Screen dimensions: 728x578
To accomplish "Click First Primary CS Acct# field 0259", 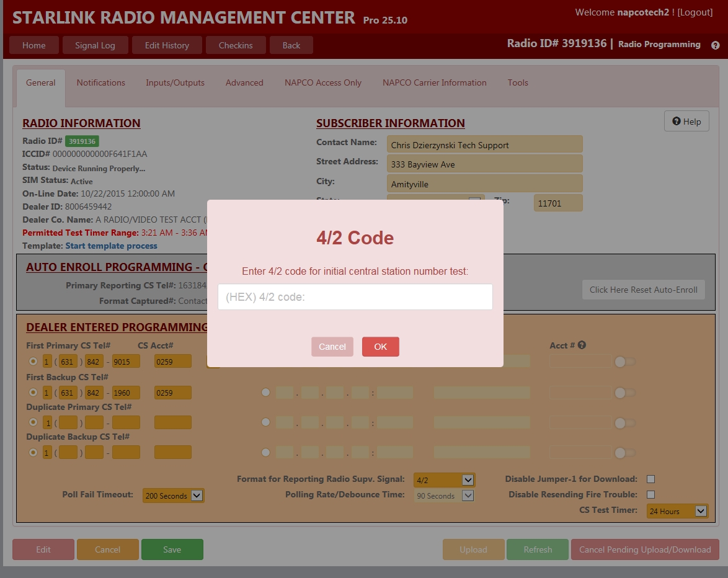I will pyautogui.click(x=173, y=361).
